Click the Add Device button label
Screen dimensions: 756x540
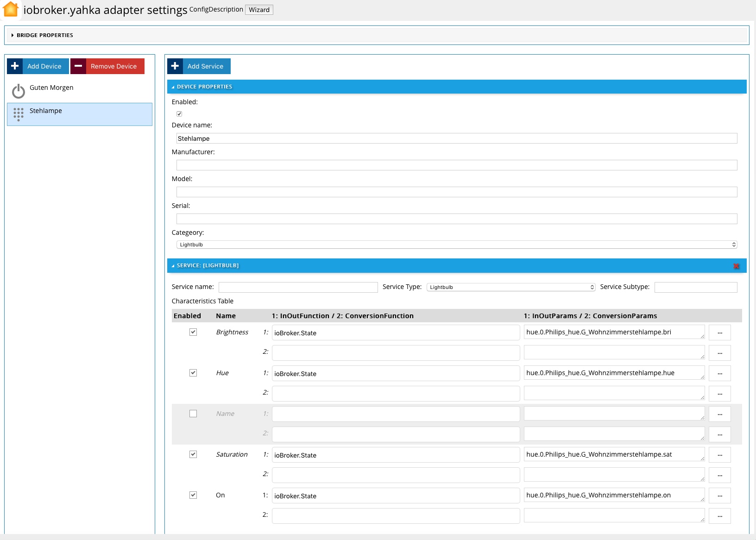(44, 66)
